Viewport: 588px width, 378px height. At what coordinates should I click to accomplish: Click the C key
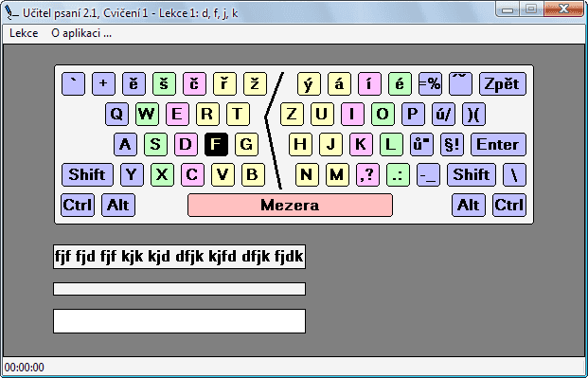(192, 174)
